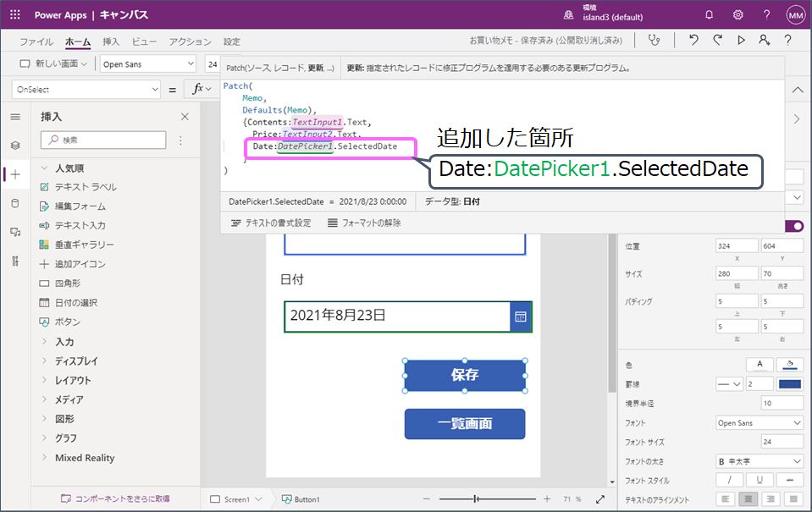Select the Insert plus icon in sidebar
This screenshot has height=512, width=812.
pos(15,174)
